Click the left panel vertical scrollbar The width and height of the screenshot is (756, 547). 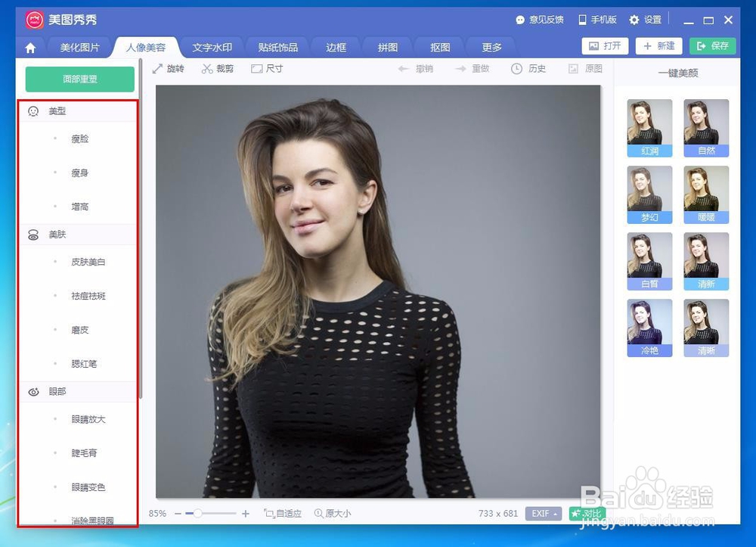point(141,229)
